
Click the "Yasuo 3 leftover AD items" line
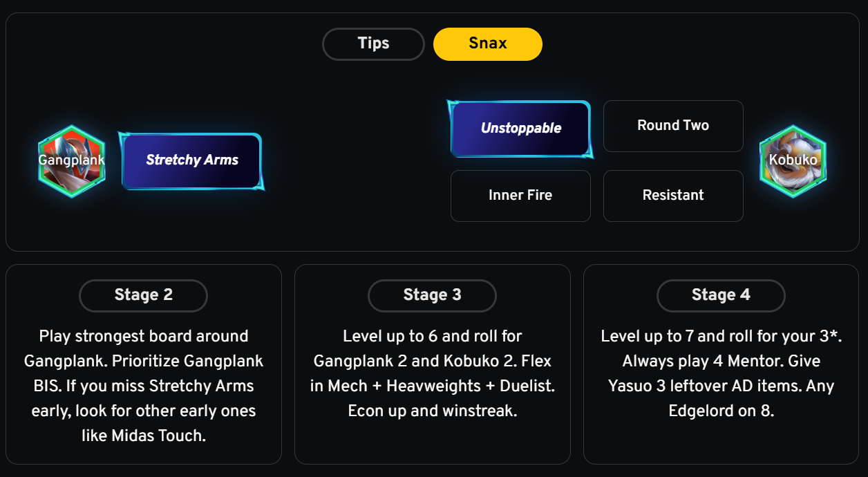721,386
